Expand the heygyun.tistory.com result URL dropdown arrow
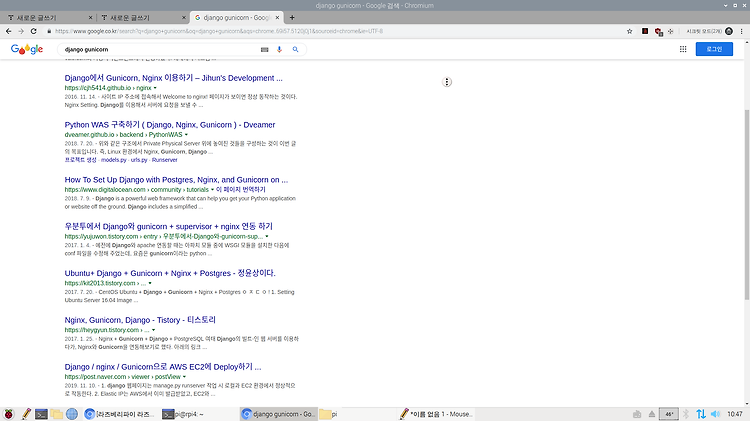The image size is (750, 421). tap(153, 330)
